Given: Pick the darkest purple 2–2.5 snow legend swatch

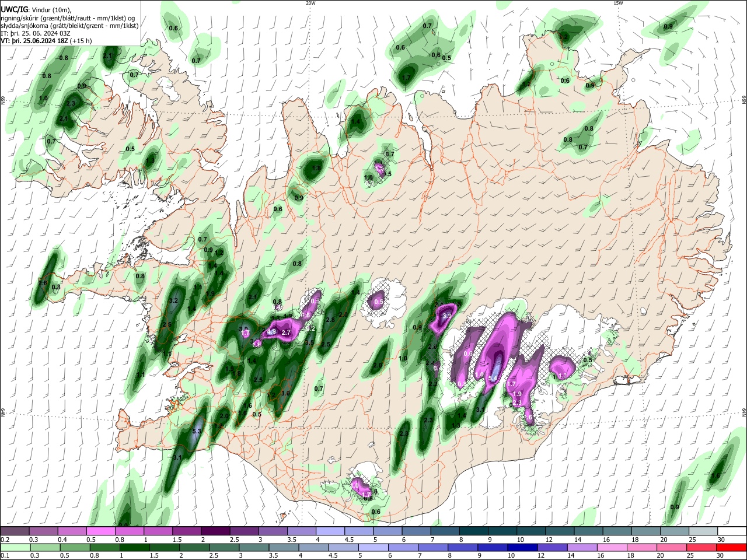Looking at the screenshot, I should (215, 531).
